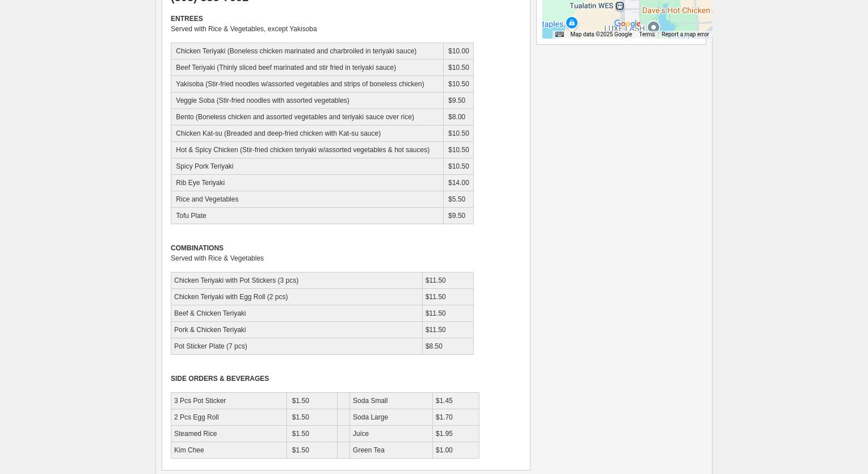
Task: Select the 2 Pcs Egg Roll side
Action: pos(196,417)
